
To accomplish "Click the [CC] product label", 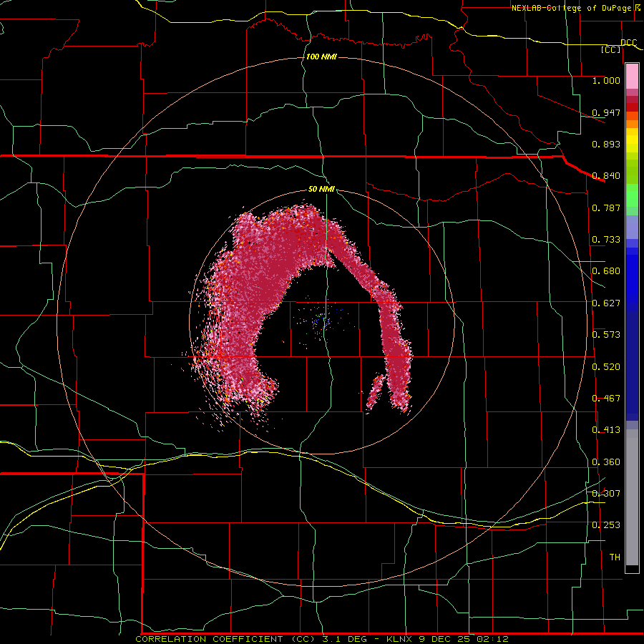I will [x=611, y=50].
